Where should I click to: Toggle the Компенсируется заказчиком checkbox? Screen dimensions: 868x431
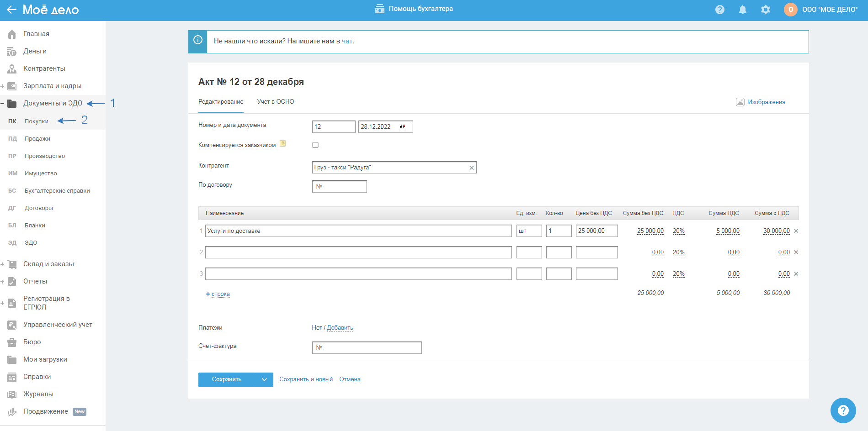[x=315, y=145]
